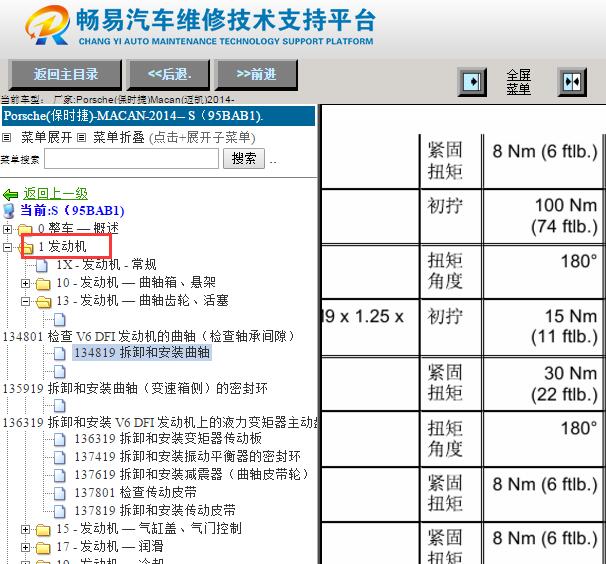Click page icon beside 137619 entry

pyautogui.click(x=60, y=475)
